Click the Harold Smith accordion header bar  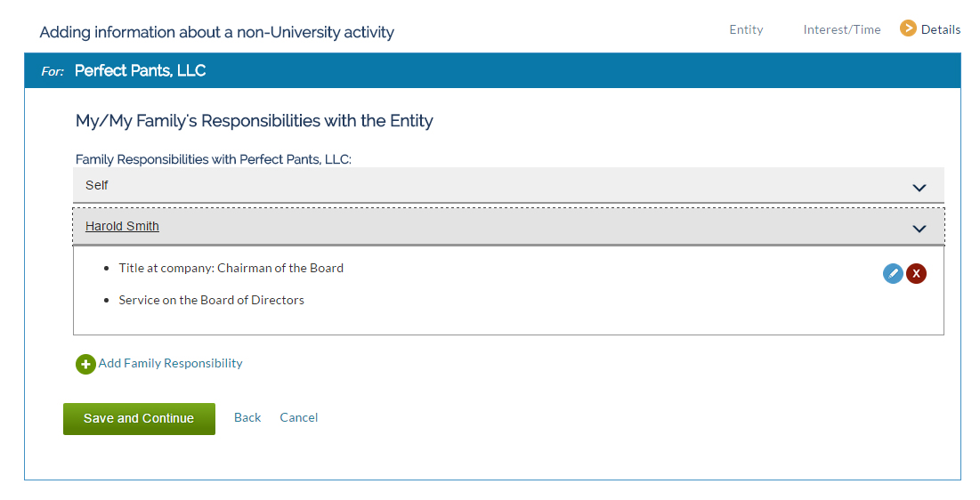(508, 226)
